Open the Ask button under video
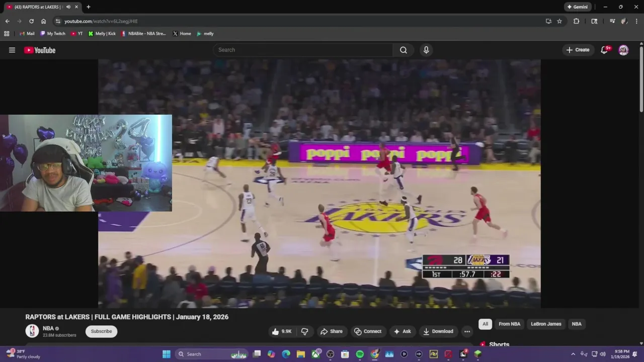 (x=402, y=331)
